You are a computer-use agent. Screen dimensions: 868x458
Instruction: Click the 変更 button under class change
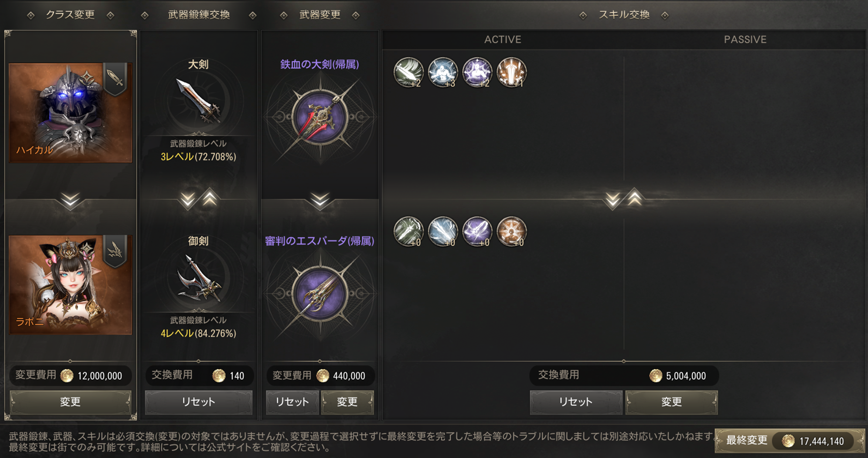[70, 402]
